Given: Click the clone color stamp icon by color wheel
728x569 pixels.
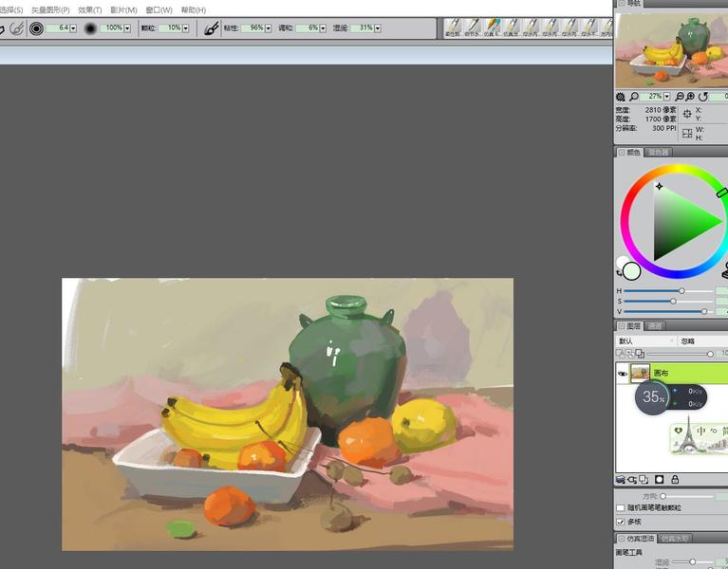Looking at the screenshot, I should point(725,271).
